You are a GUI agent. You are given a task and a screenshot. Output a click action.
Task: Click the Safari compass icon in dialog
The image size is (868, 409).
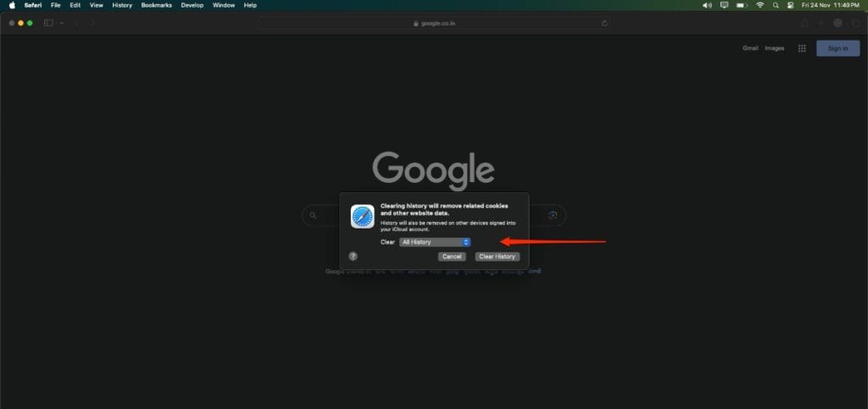[363, 216]
